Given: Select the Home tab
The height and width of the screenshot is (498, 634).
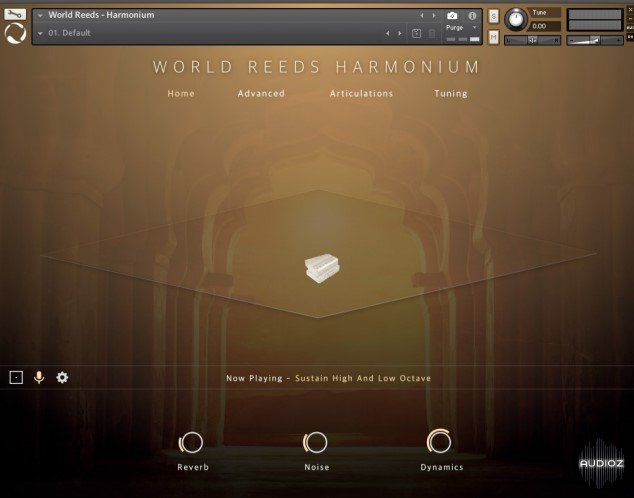Looking at the screenshot, I should (181, 93).
